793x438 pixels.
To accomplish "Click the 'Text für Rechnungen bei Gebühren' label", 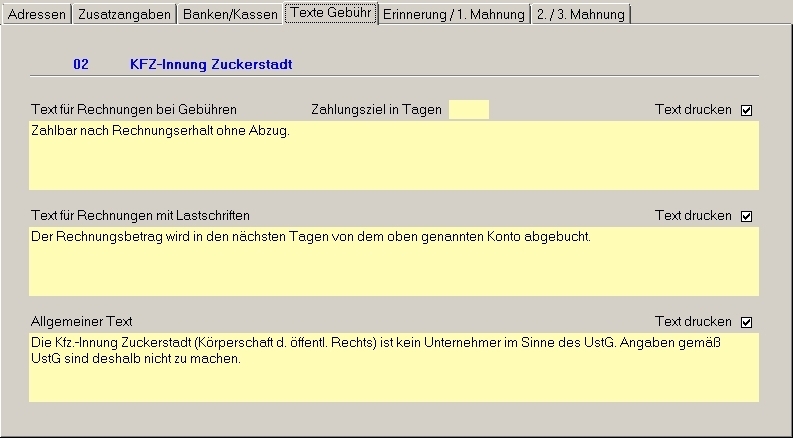I will pos(134,110).
